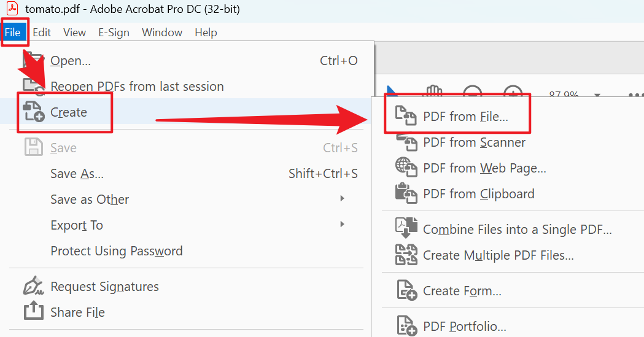
Task: Select Save As from File menu
Action: [x=77, y=174]
